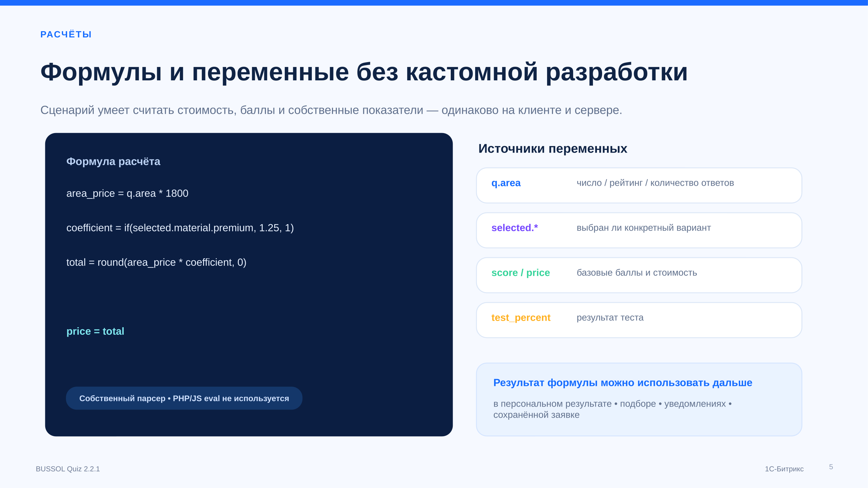The image size is (868, 488).
Task: Click the 'selected.*' variable label
Action: [x=515, y=228]
